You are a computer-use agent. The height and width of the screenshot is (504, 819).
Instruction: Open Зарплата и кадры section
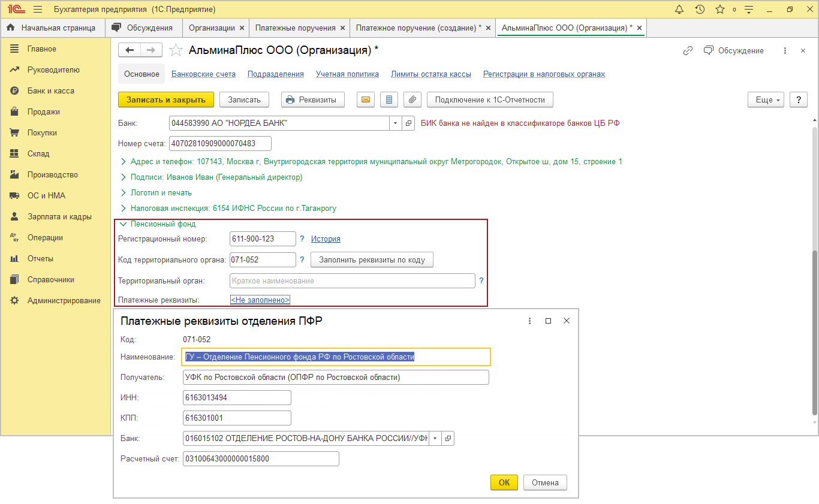coord(56,217)
